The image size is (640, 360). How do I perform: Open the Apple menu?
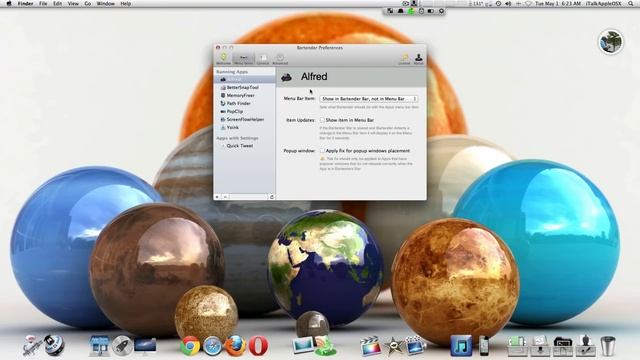tap(9, 3)
